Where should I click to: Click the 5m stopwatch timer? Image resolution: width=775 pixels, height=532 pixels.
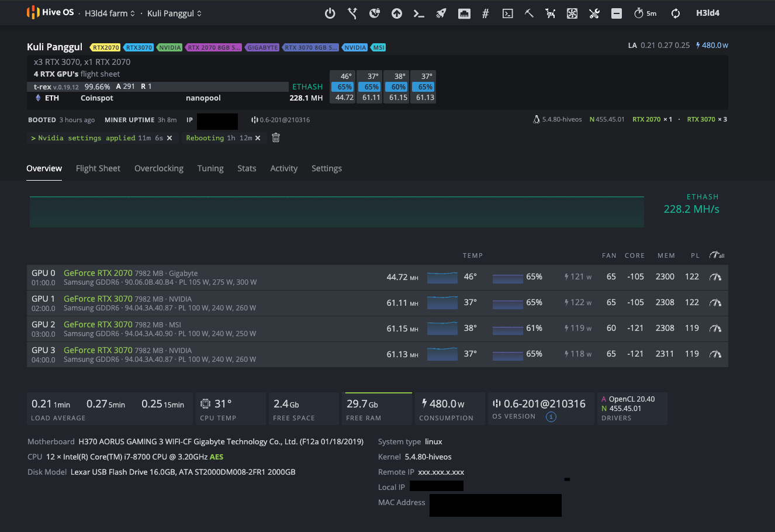[x=645, y=13]
